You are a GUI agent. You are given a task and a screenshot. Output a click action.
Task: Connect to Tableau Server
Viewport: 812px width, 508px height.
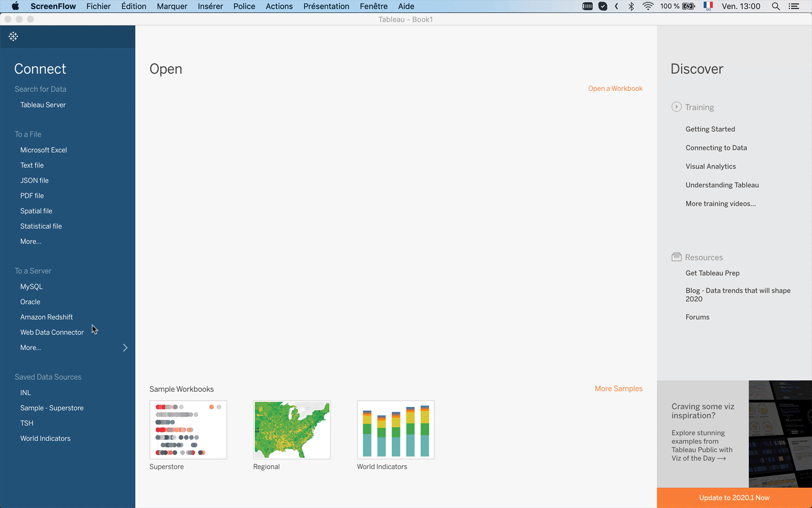[x=43, y=105]
